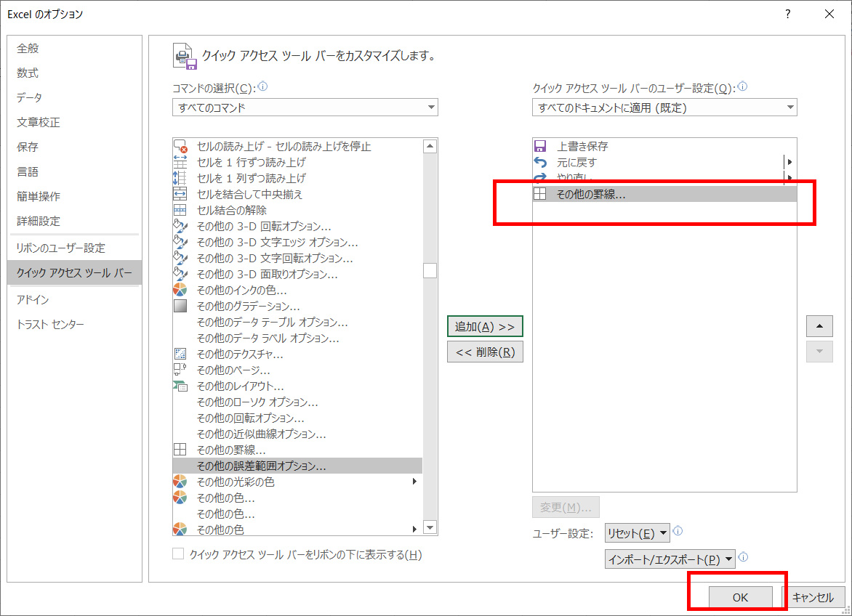Click the 追加(A) add button
The height and width of the screenshot is (616, 852).
[x=484, y=326]
